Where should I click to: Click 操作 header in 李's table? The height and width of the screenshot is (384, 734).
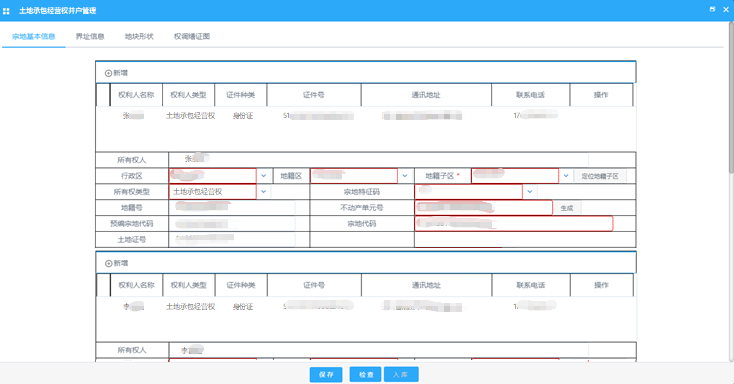(x=602, y=285)
